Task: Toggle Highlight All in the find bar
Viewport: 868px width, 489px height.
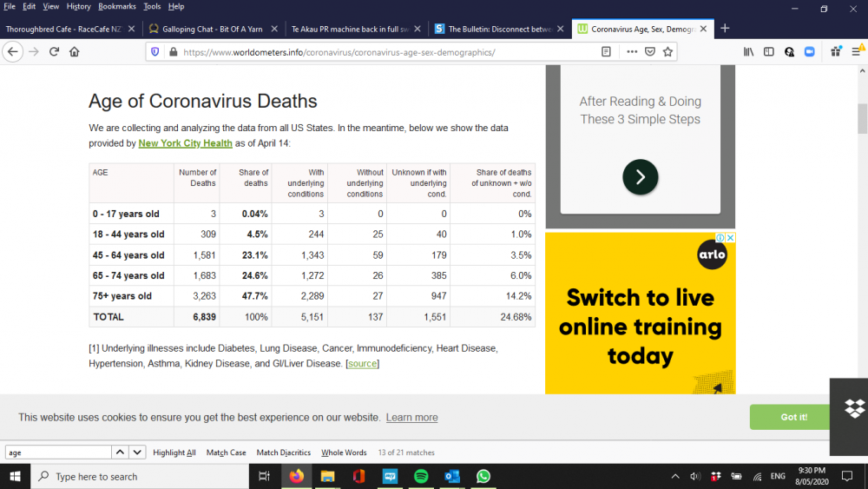Action: click(174, 453)
